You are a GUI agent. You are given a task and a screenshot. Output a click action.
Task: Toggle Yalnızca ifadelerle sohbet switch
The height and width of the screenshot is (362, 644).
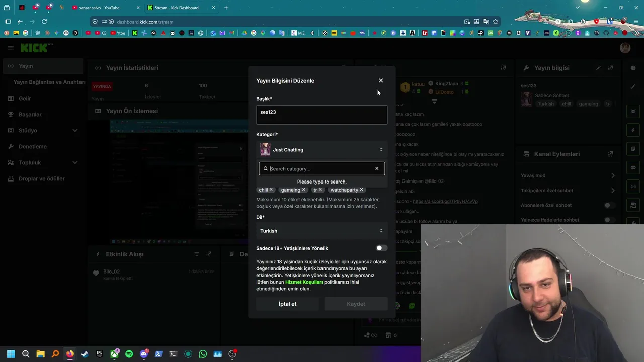click(x=609, y=220)
